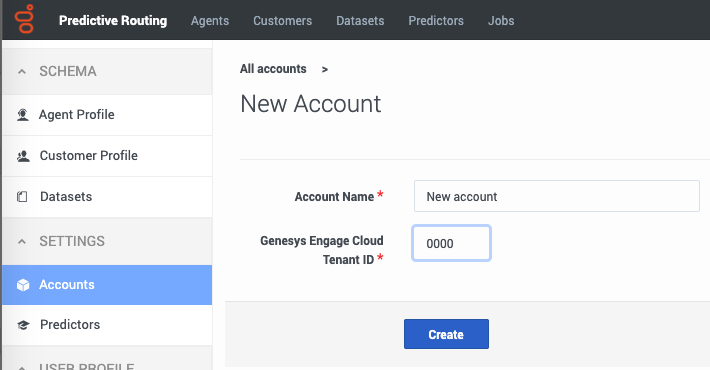
Task: Click the SCHEMA section header text
Action: click(67, 72)
